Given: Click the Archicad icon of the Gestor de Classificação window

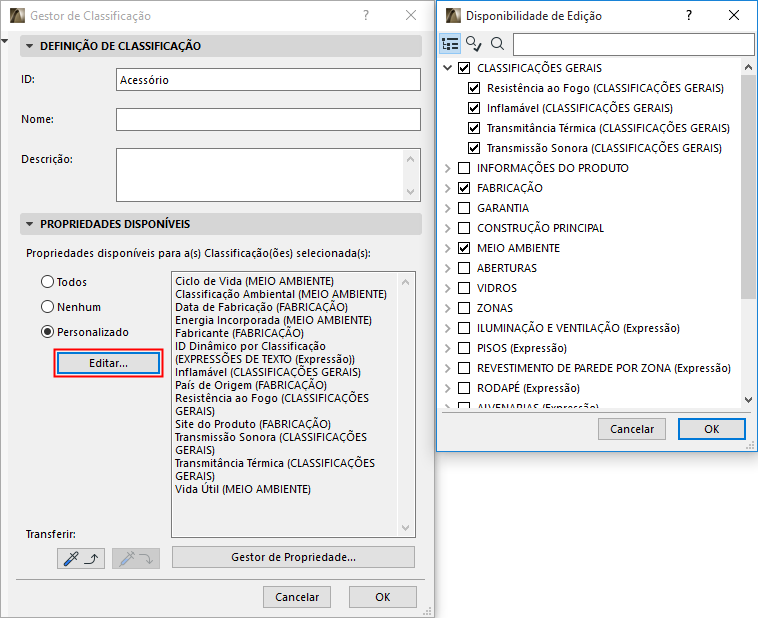Looking at the screenshot, I should click(17, 15).
